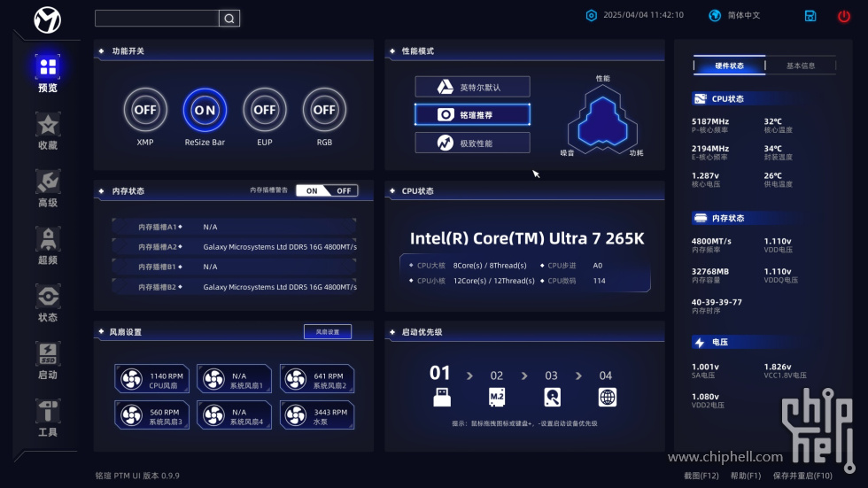Open the 预览 overview sidebar icon
Viewport: 868px width, 488px height.
click(48, 67)
